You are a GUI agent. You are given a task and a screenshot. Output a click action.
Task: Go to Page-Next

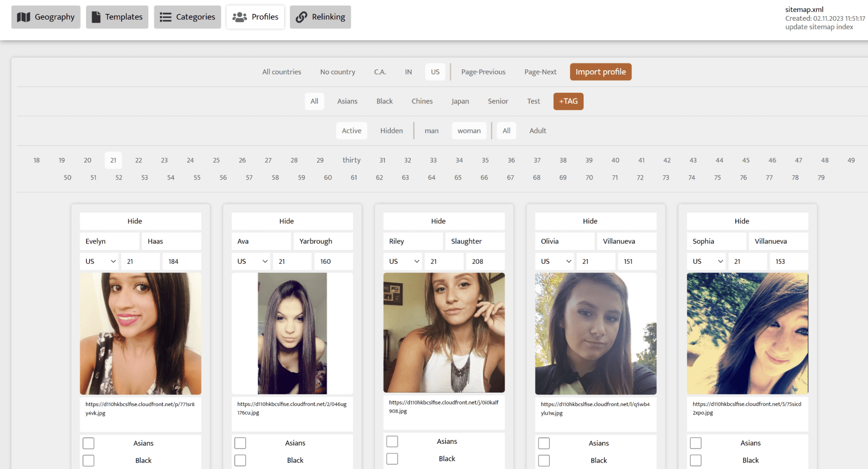[540, 72]
